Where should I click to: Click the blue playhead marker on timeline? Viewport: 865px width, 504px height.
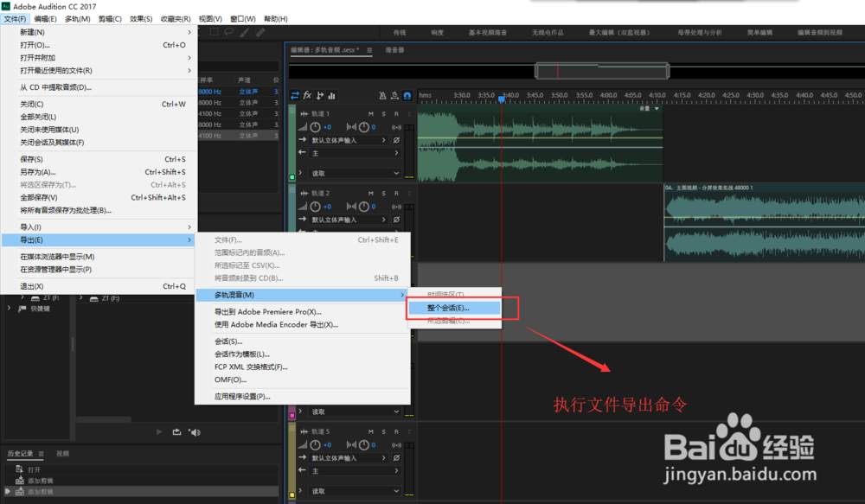pos(502,99)
